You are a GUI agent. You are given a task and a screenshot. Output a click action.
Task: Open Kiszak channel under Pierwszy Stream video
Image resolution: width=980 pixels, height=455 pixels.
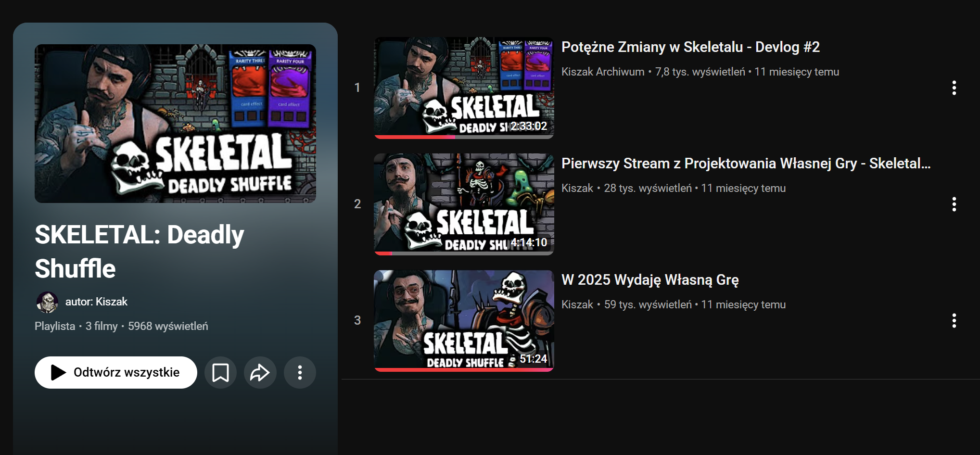point(577,188)
